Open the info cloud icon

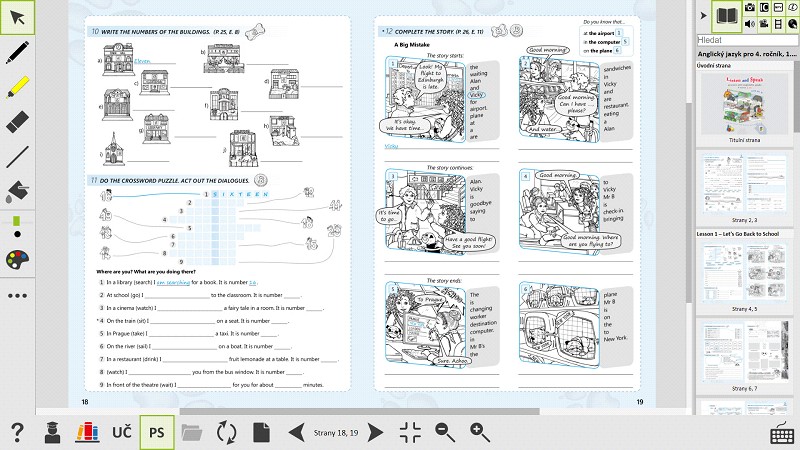pos(793,7)
